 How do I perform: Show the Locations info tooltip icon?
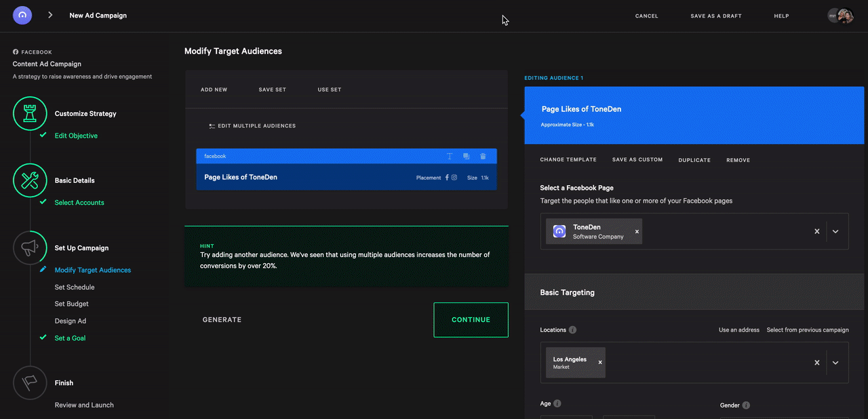click(x=572, y=330)
